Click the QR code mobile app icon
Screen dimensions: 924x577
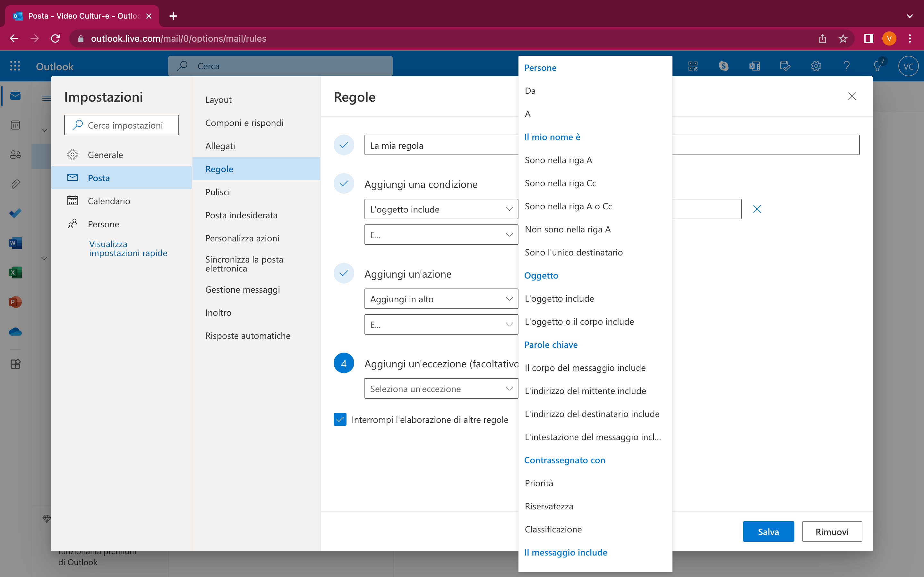point(693,66)
